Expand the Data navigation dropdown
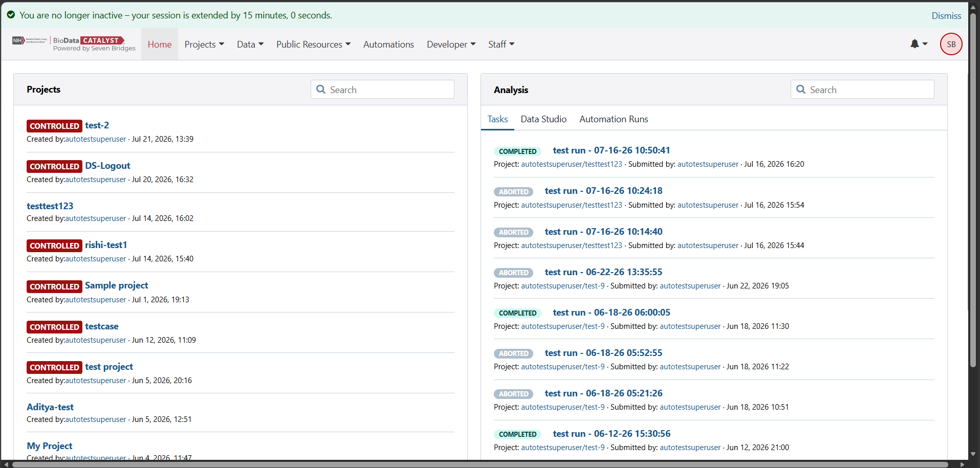This screenshot has height=468, width=980. (250, 44)
